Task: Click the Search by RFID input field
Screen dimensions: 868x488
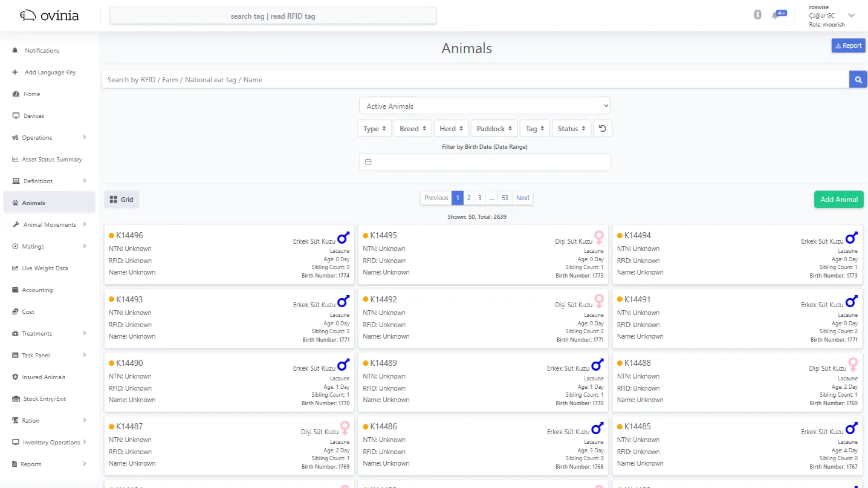Action: click(423, 79)
